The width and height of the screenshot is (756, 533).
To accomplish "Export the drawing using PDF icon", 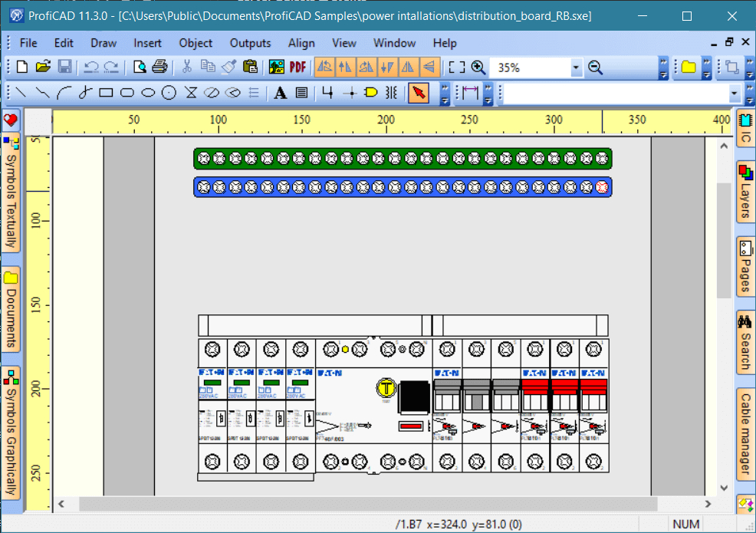I will [298, 67].
